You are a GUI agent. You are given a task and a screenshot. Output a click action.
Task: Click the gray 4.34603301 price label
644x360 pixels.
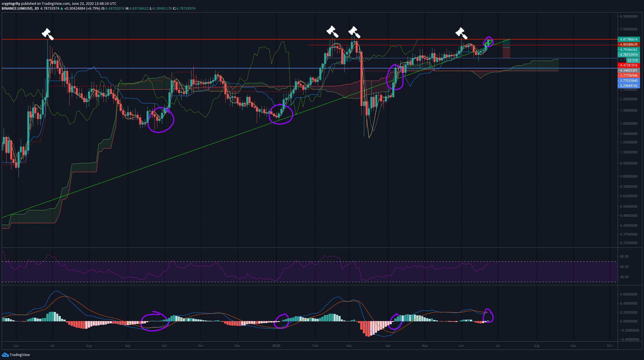[628, 70]
